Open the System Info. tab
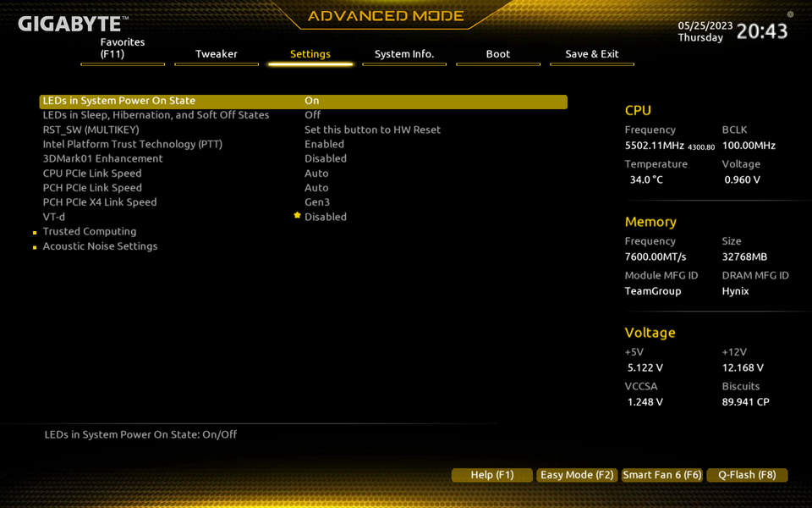812x508 pixels. click(404, 54)
